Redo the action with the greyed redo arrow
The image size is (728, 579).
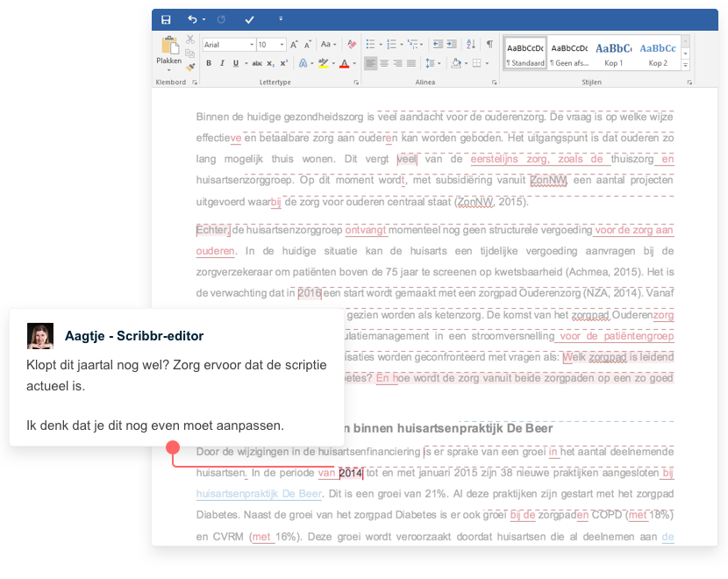(x=221, y=19)
